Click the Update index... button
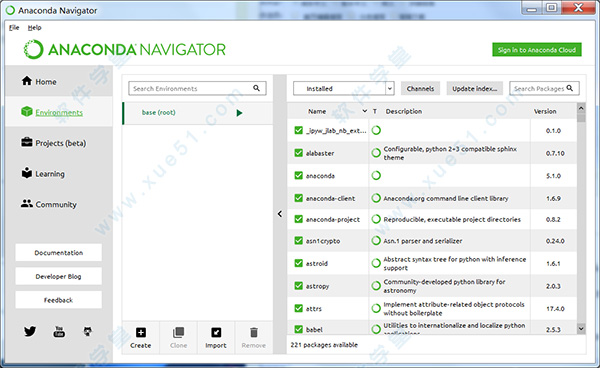 pos(474,88)
